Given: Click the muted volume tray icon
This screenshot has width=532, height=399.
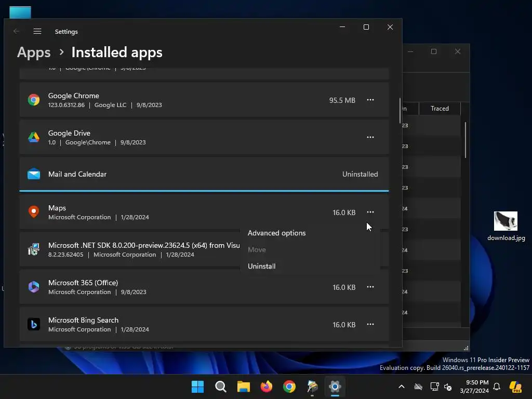Looking at the screenshot, I should (x=448, y=387).
